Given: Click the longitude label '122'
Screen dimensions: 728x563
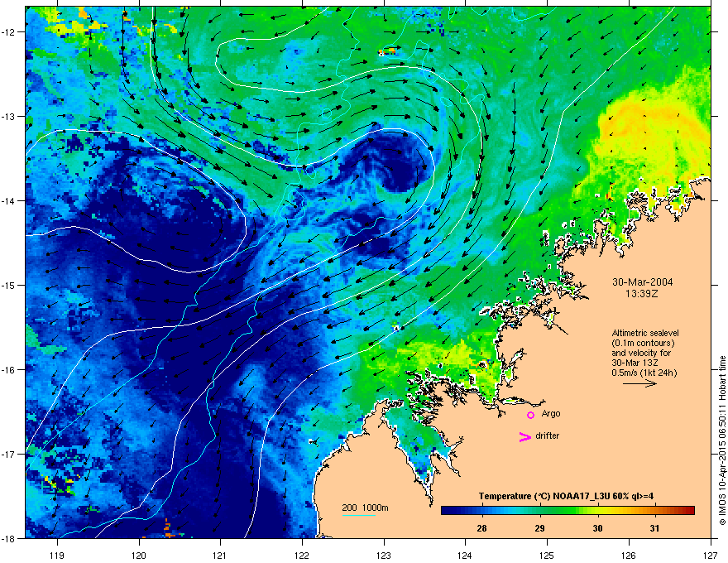Looking at the screenshot, I should pyautogui.click(x=302, y=555).
